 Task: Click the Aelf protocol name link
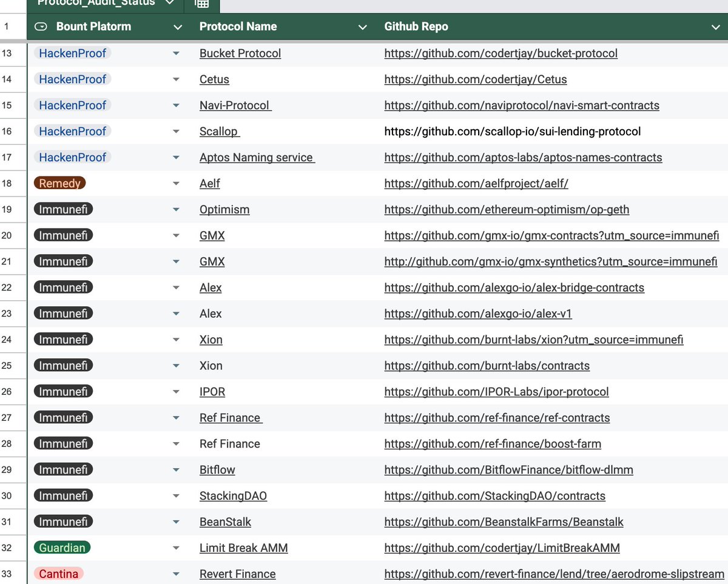pos(210,184)
